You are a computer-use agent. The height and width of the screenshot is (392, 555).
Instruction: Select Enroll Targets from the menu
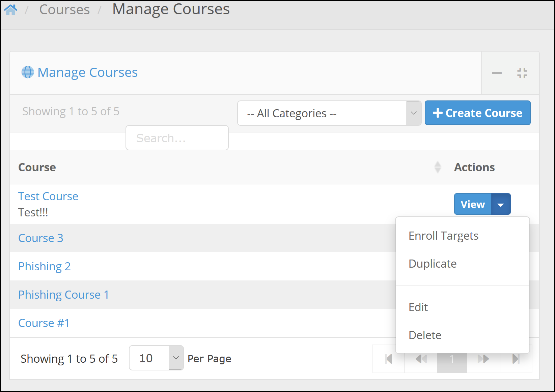(443, 236)
